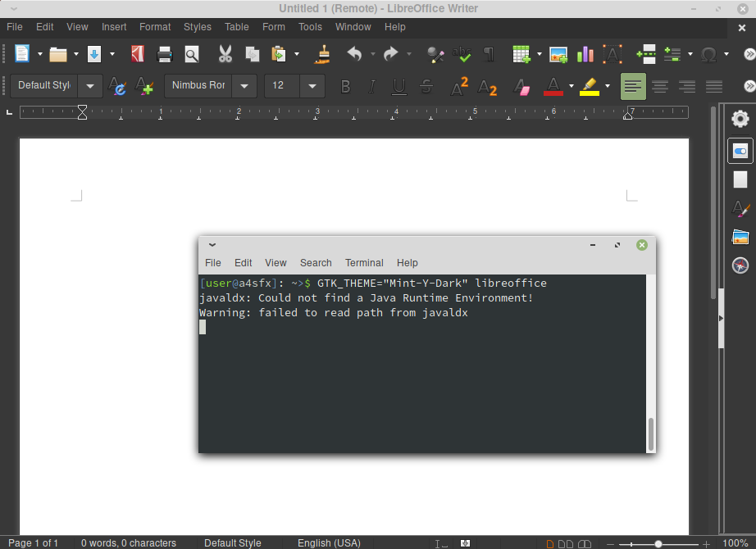This screenshot has height=549, width=756.
Task: Clear direct formatting eraser
Action: point(521,87)
